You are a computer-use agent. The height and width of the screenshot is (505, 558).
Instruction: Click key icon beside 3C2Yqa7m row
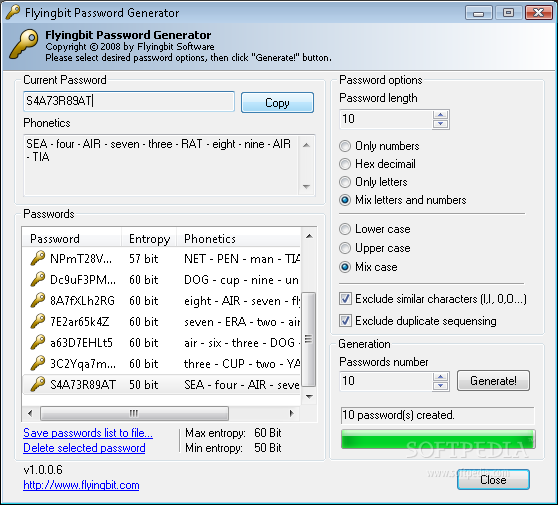tap(38, 363)
